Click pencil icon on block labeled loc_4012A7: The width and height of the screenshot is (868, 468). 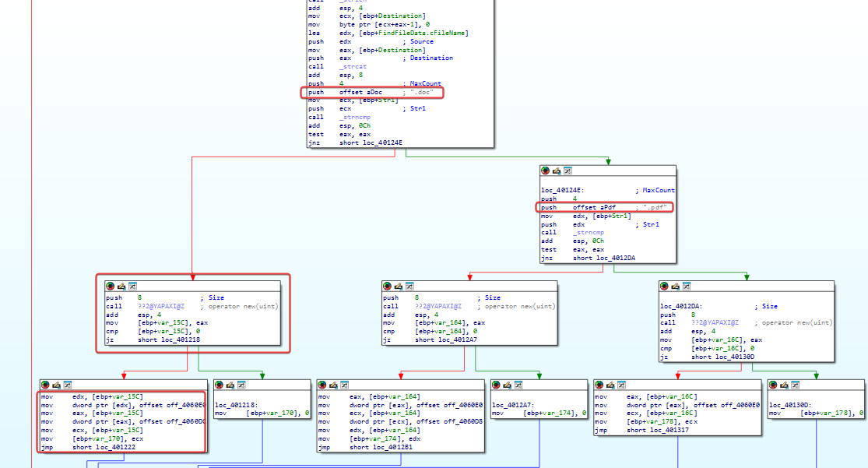pyautogui.click(x=507, y=385)
